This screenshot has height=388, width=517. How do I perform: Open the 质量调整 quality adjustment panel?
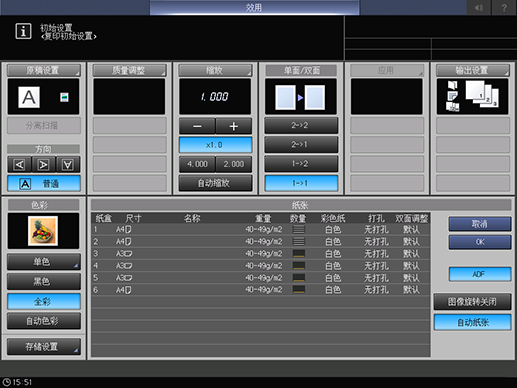click(129, 70)
